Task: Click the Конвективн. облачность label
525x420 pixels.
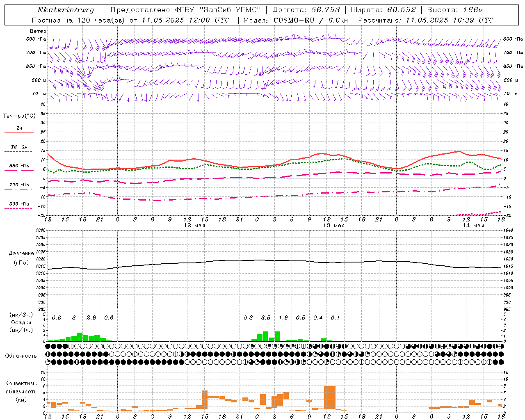Action: click(21, 388)
